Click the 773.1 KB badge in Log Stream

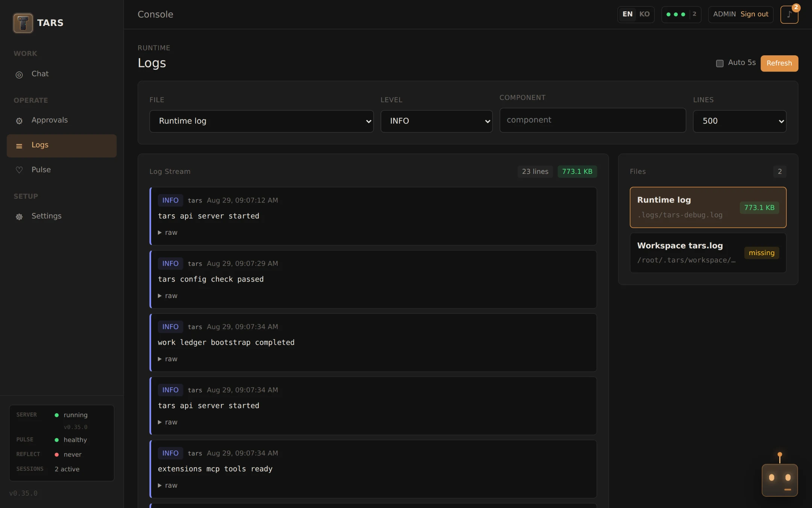point(577,172)
